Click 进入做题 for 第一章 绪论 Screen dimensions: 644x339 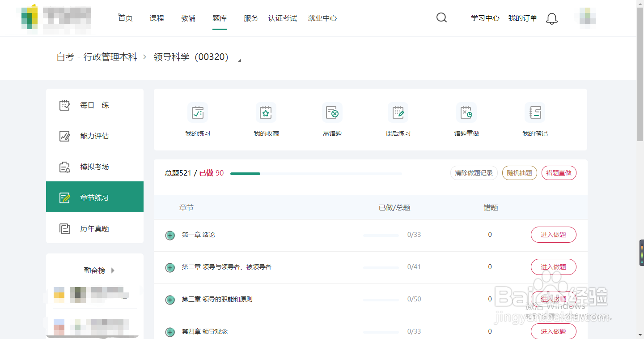click(x=554, y=235)
